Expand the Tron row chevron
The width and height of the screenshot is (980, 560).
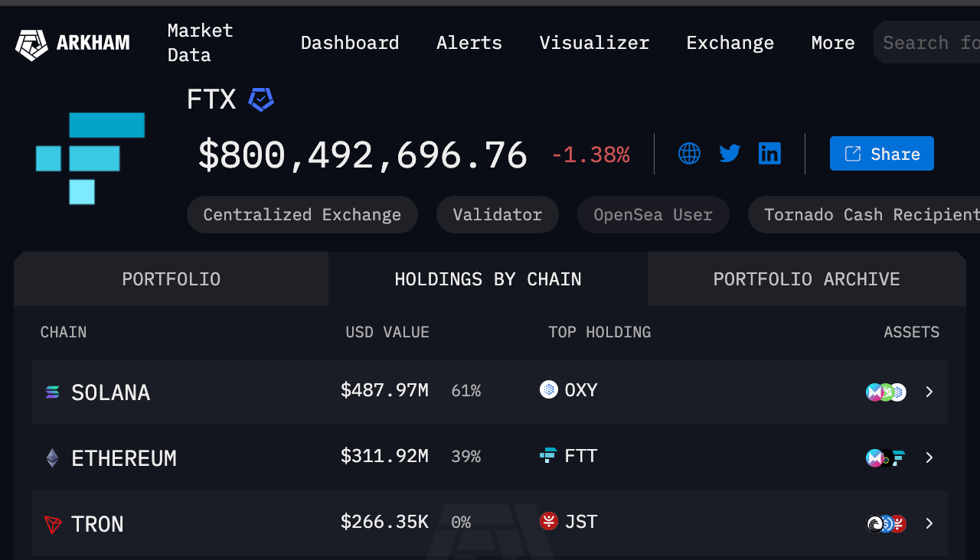pos(929,524)
